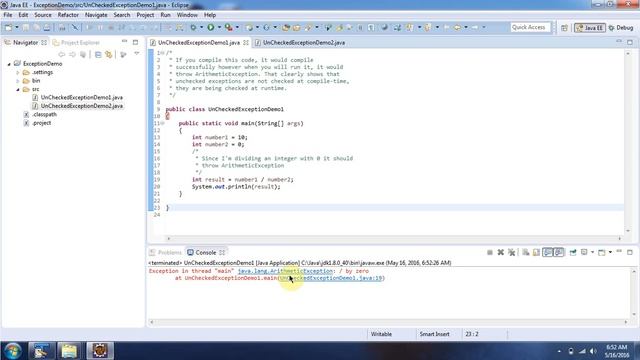The width and height of the screenshot is (640, 360).
Task: Expand the bin folder
Action: 18,81
